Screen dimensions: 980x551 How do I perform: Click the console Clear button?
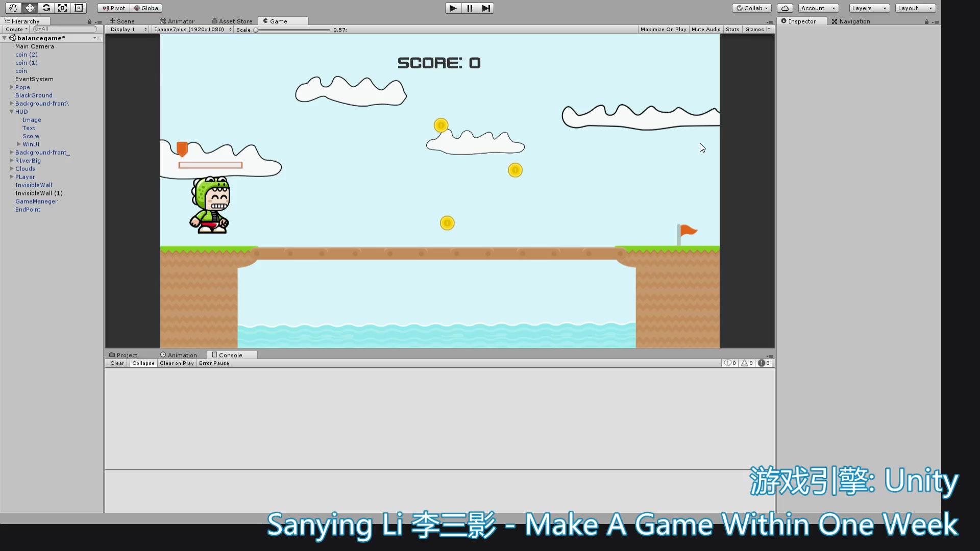[117, 363]
